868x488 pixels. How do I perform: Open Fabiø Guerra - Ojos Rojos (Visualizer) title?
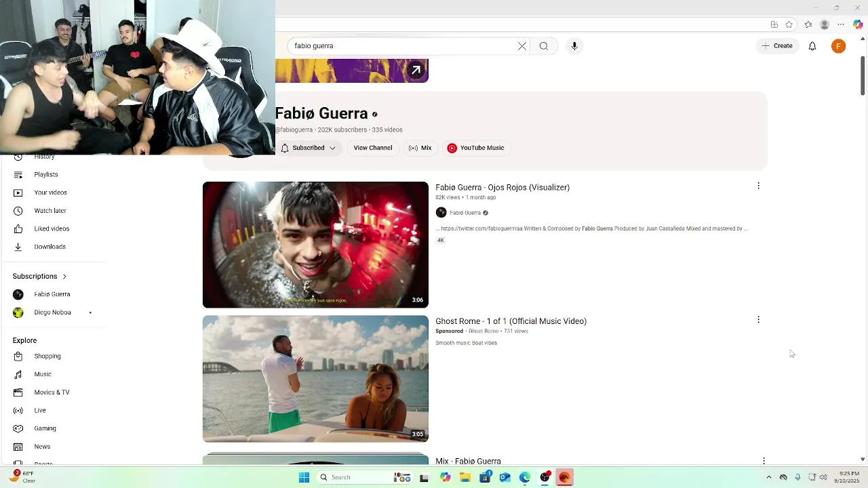pos(502,188)
